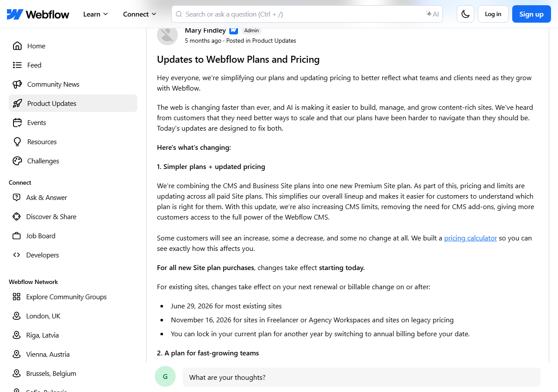Click the search or ask a question field
This screenshot has height=392, width=558.
(307, 14)
